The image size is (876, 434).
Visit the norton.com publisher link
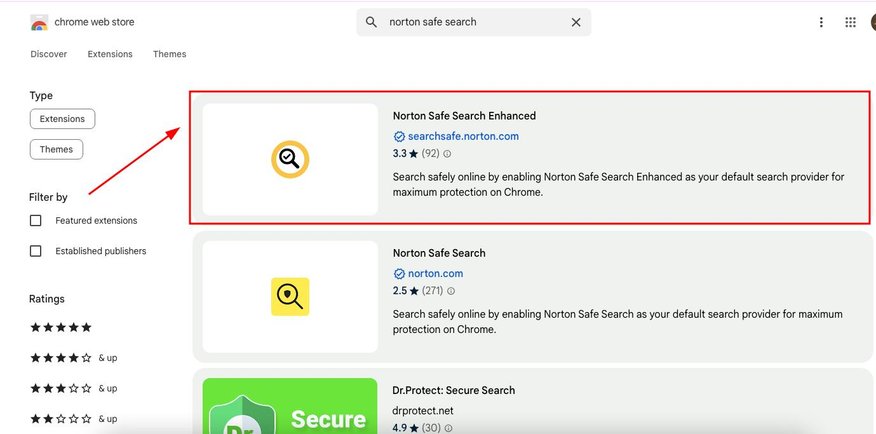click(435, 274)
